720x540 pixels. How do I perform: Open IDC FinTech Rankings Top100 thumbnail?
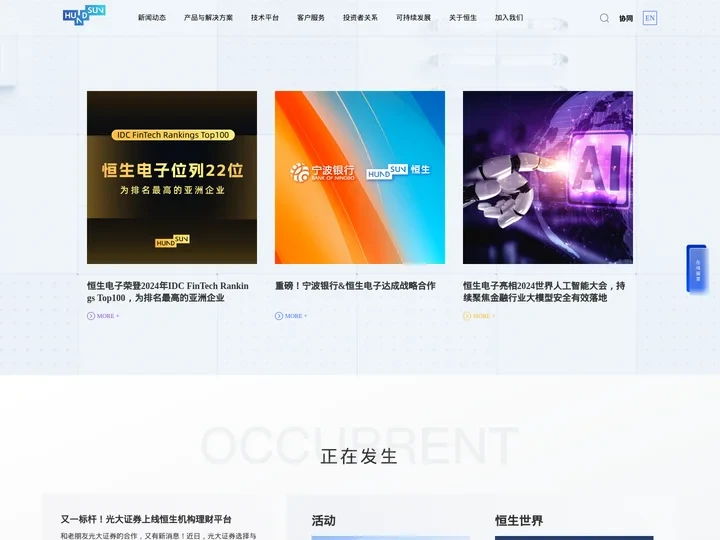coord(172,177)
